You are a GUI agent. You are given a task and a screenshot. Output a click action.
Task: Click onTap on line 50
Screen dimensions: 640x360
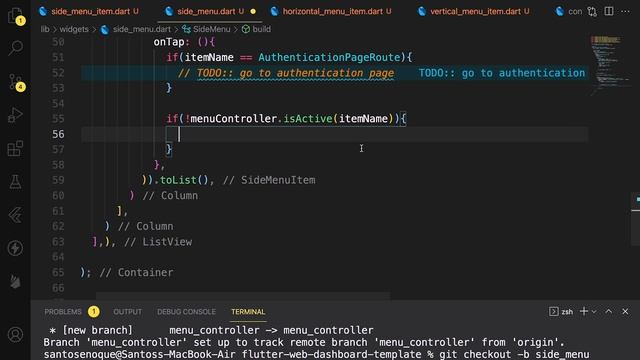(x=169, y=42)
